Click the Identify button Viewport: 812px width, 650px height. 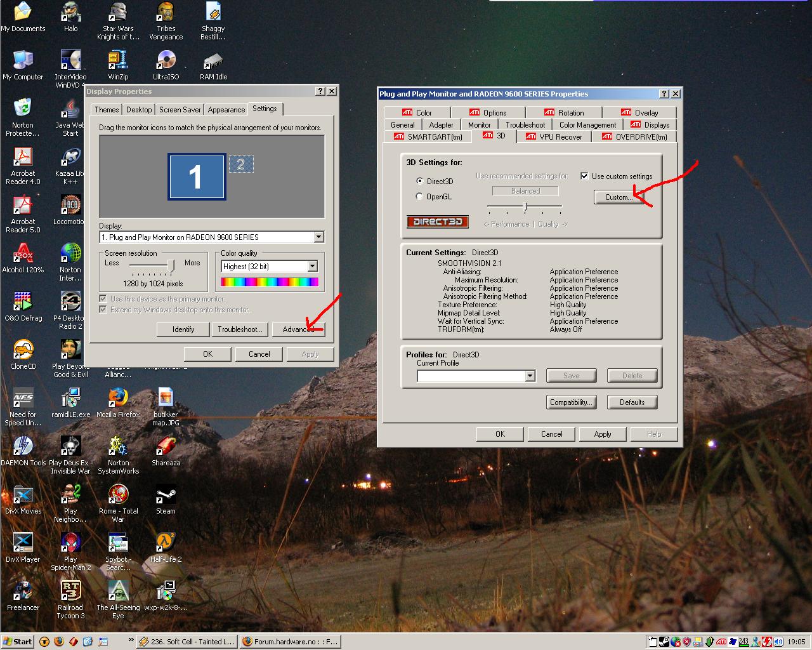pos(183,329)
